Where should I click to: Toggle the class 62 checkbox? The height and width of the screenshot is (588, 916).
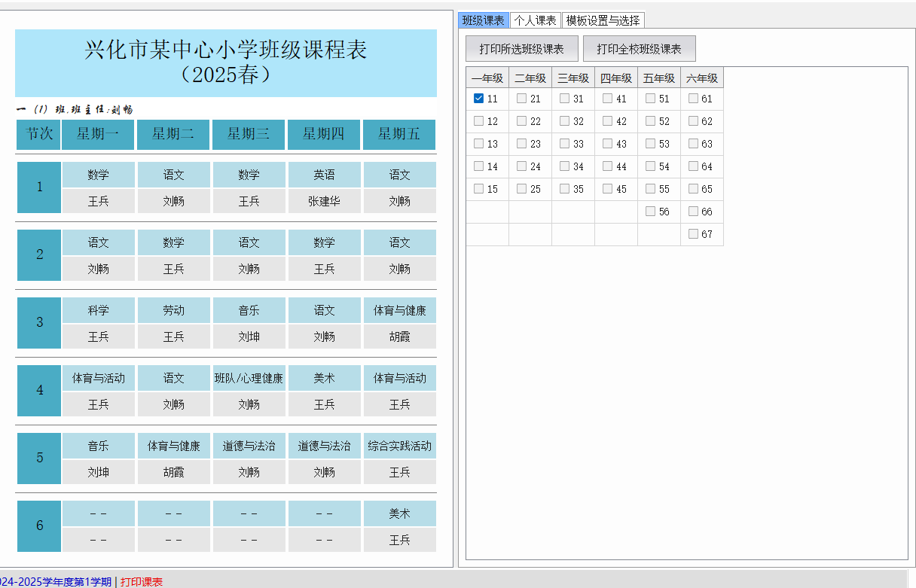pyautogui.click(x=693, y=121)
